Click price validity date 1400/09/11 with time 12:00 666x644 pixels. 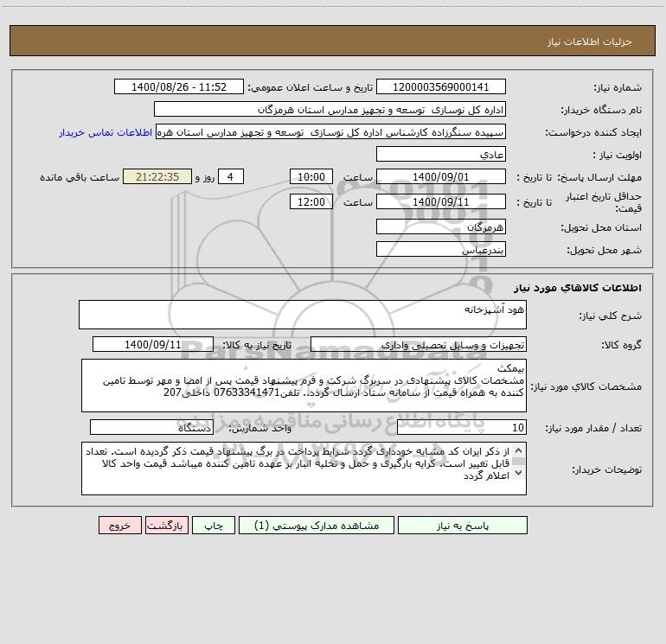[x=441, y=201]
